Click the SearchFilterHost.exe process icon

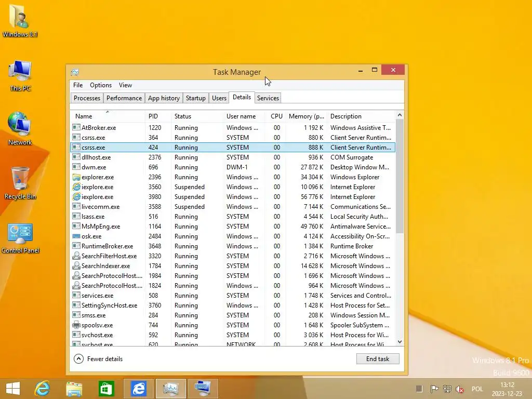point(76,256)
